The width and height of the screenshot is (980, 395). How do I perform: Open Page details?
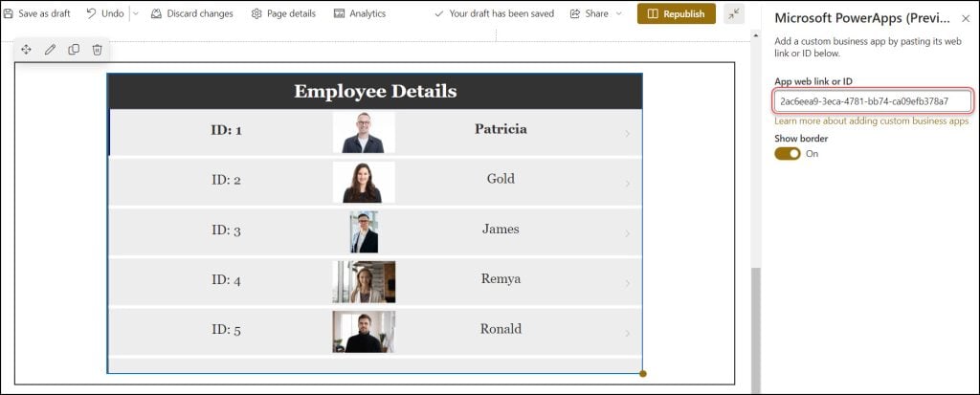(x=283, y=13)
